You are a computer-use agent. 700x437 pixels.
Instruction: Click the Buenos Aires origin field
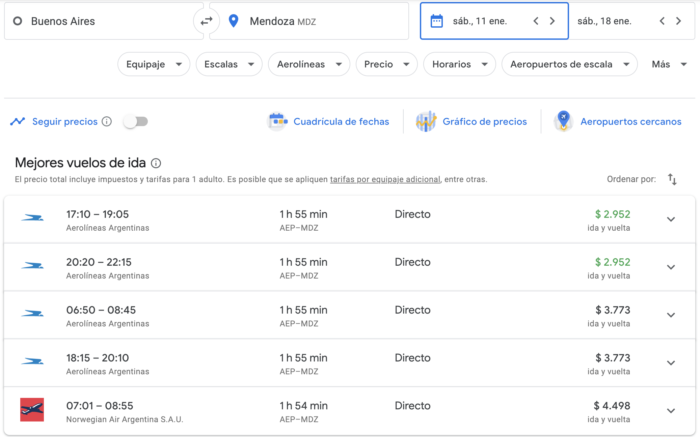tap(100, 21)
